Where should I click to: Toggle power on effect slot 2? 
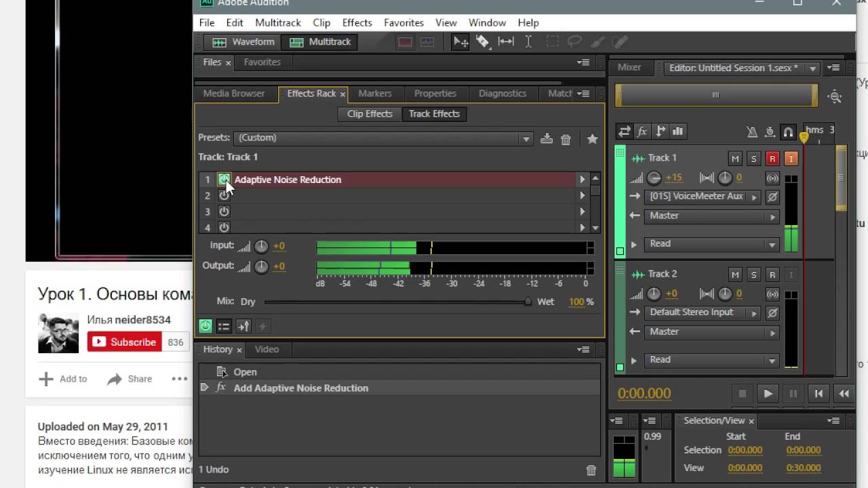[x=224, y=195]
